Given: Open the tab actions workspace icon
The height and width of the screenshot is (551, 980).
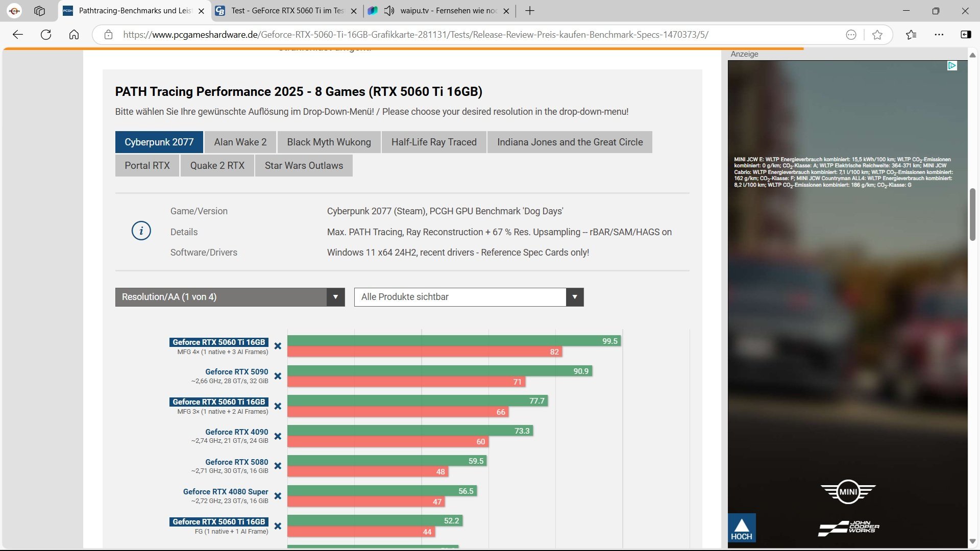Looking at the screenshot, I should point(39,11).
